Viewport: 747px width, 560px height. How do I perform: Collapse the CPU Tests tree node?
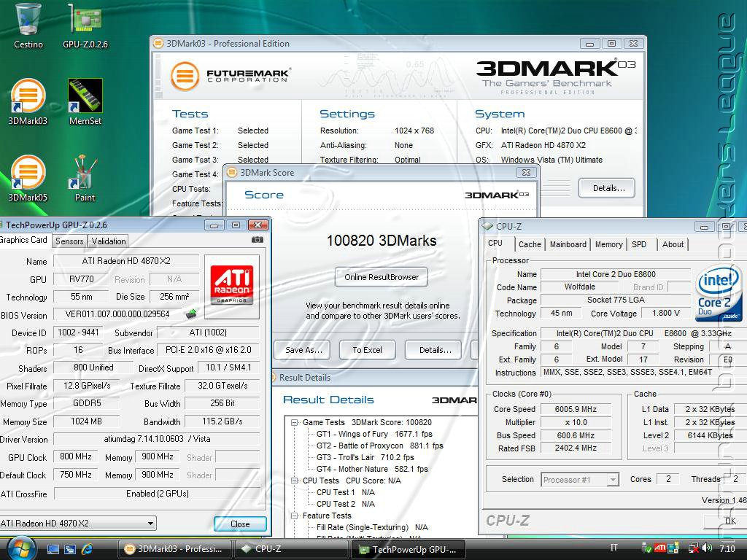[295, 481]
